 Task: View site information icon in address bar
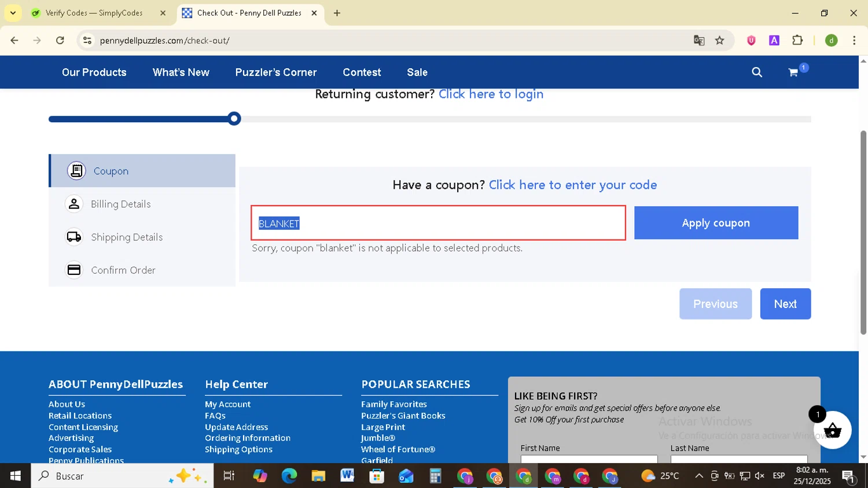click(87, 41)
